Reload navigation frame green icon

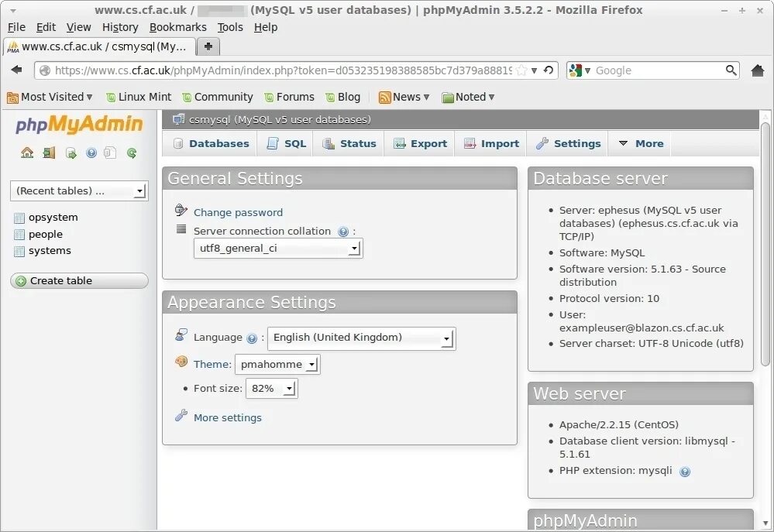pos(131,153)
